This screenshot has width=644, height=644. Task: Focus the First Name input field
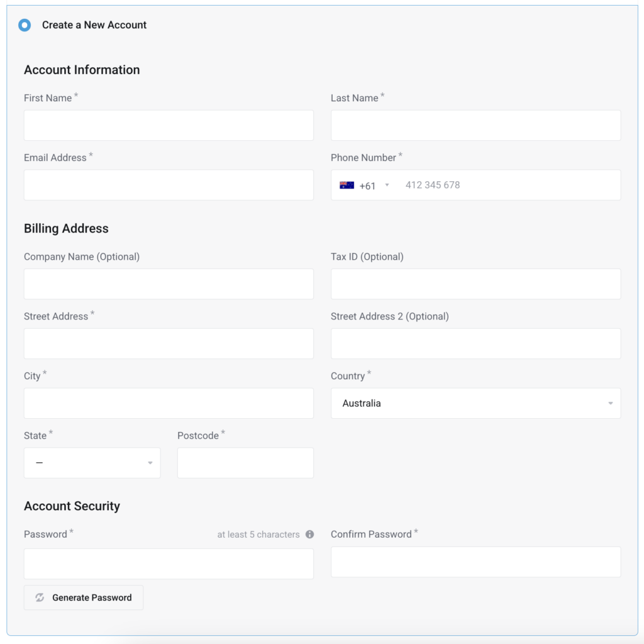pyautogui.click(x=169, y=125)
